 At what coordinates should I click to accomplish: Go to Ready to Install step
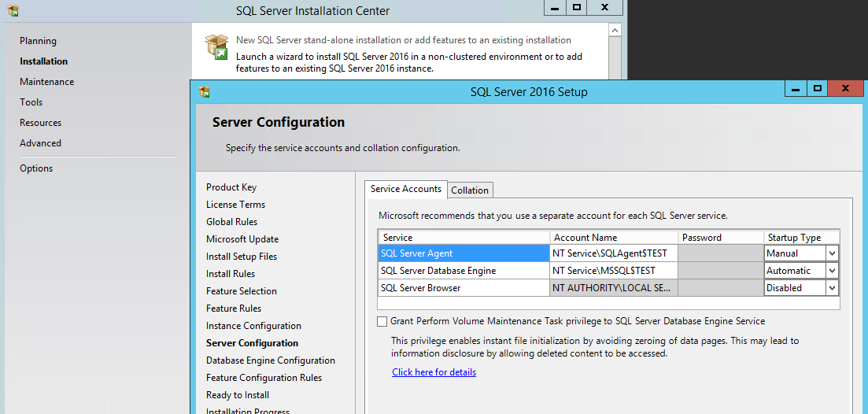238,395
